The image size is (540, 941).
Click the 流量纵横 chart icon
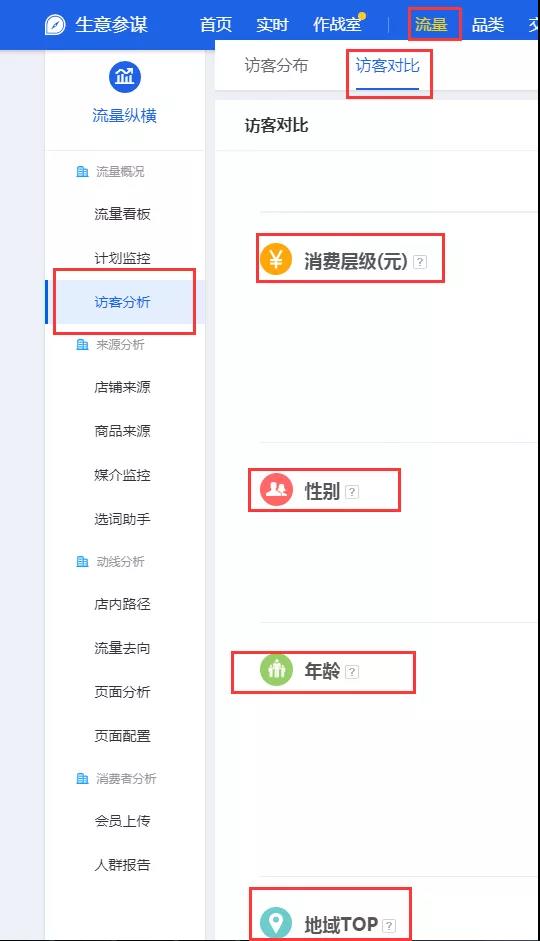[x=125, y=77]
